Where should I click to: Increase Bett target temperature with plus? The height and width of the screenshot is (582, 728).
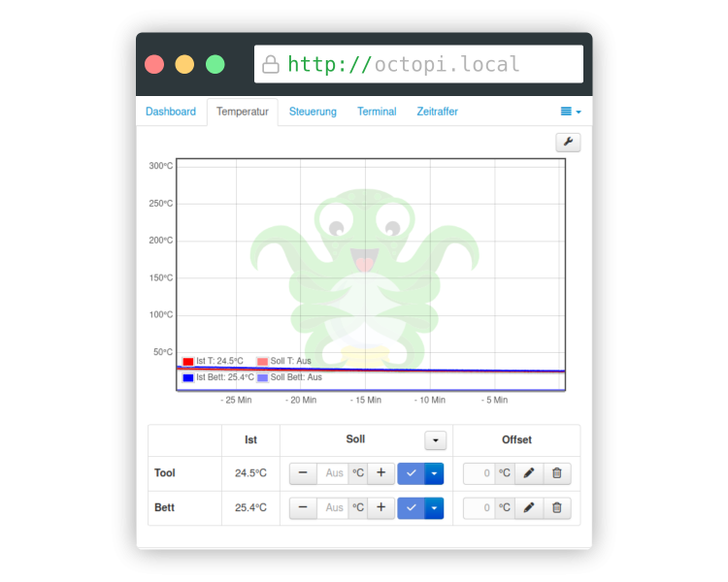(x=381, y=507)
